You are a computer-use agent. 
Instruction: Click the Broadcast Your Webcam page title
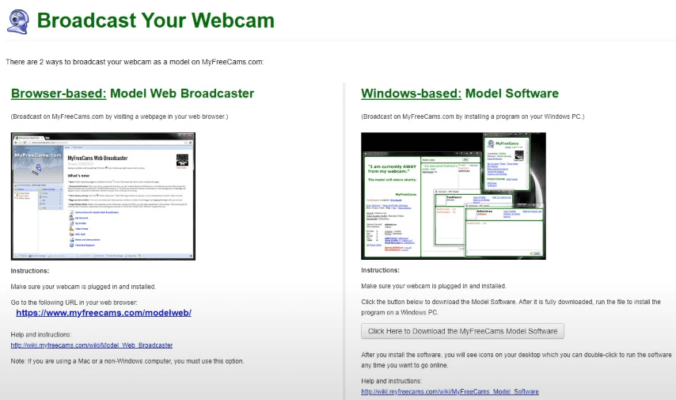(156, 20)
